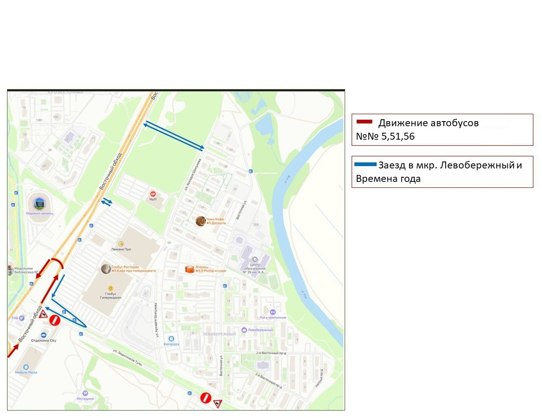Click the short blue two-way arrows by the parking

[106, 202]
